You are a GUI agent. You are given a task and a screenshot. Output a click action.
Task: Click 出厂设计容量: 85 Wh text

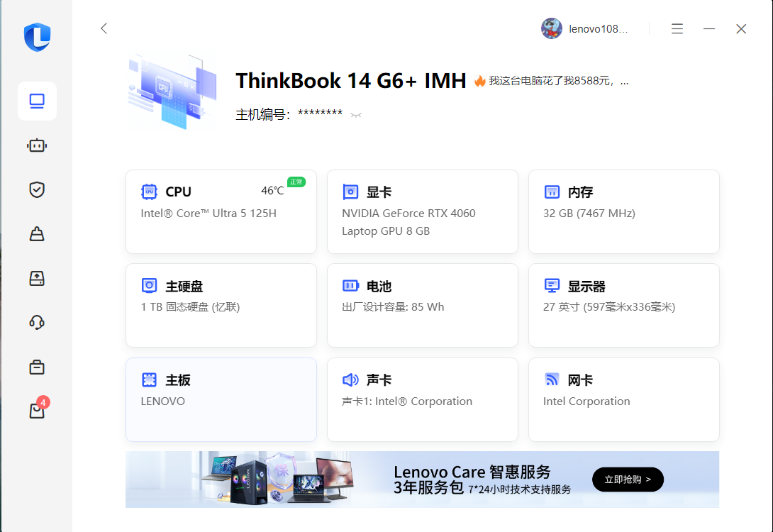(393, 307)
